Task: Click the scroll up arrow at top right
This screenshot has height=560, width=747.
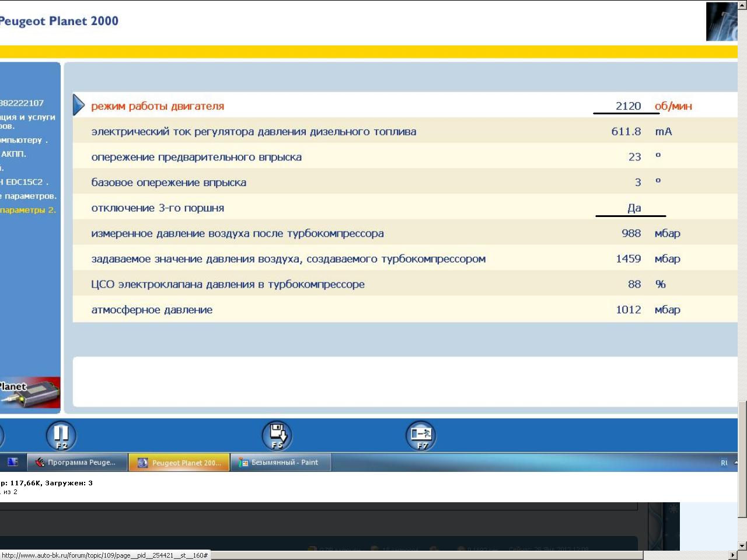Action: (742, 5)
